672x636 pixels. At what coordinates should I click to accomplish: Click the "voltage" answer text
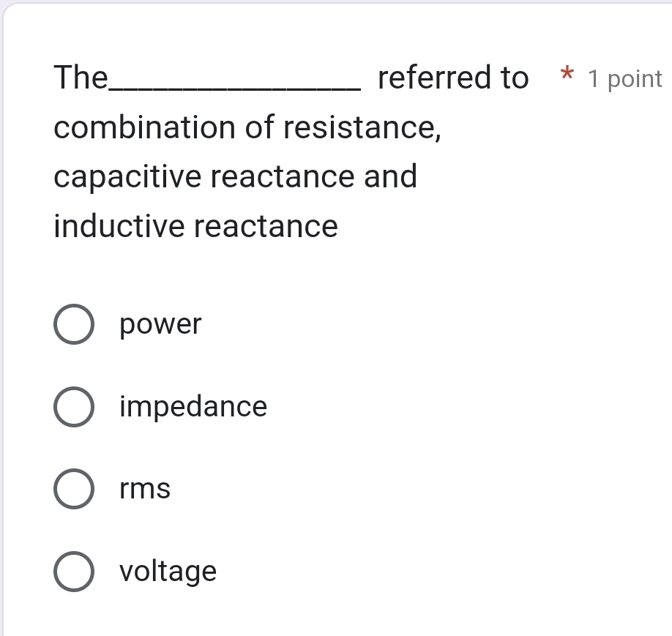[x=168, y=572]
